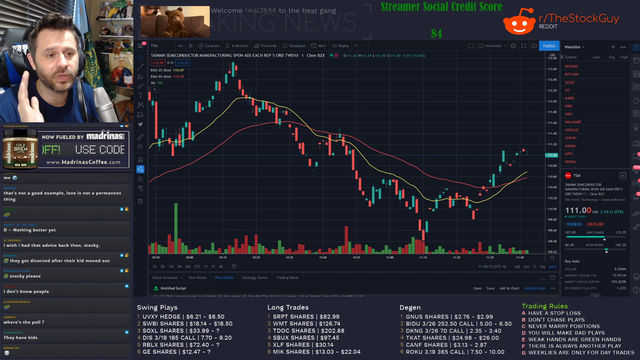Choose the All date range
Screen dimensions: 640x360
221,267
